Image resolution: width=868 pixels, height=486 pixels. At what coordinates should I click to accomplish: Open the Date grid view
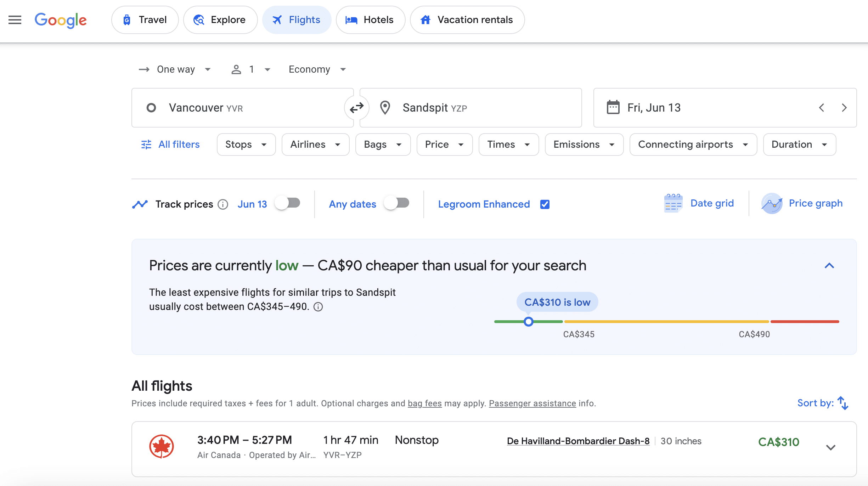tap(699, 204)
